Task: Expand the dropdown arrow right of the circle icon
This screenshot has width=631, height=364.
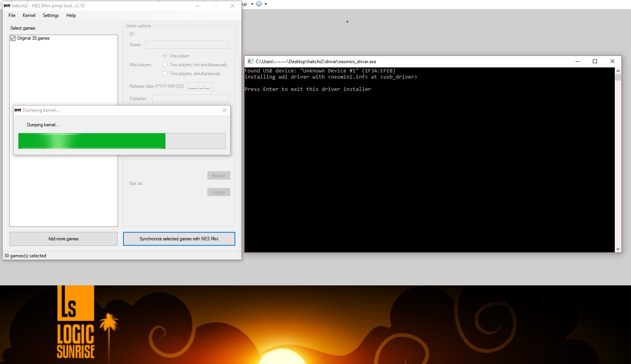Action: 266,4
